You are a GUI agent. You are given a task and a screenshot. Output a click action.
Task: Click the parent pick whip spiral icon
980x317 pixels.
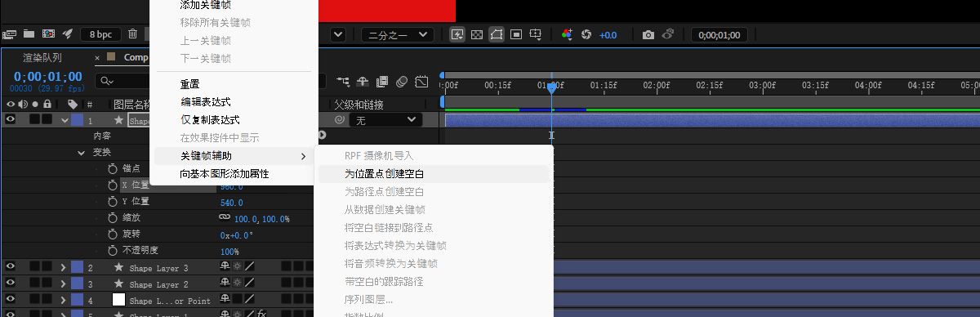coord(339,120)
